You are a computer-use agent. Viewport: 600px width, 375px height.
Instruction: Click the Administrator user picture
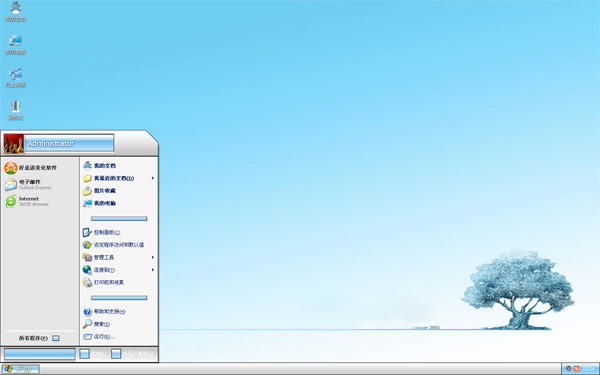pyautogui.click(x=14, y=144)
